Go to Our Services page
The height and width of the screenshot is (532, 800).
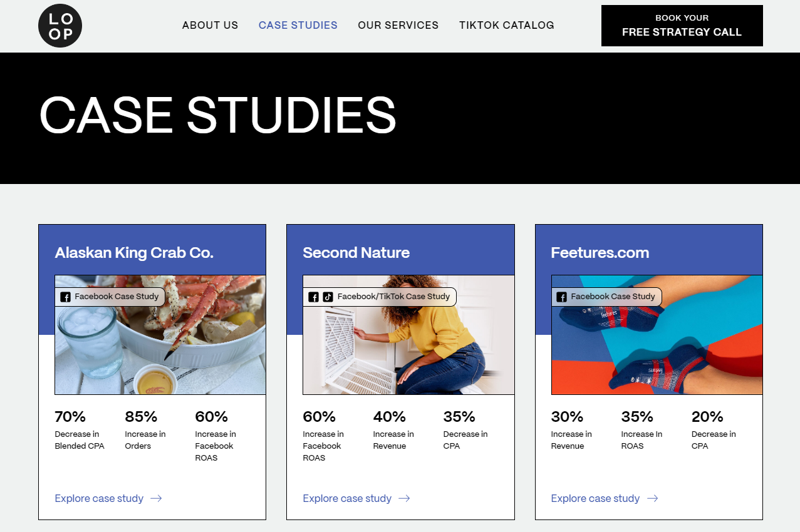(x=398, y=26)
